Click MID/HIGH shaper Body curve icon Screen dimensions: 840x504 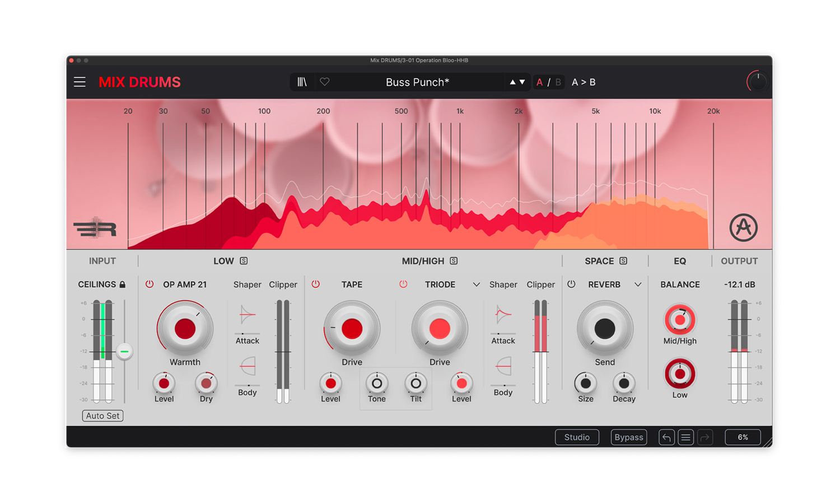pyautogui.click(x=503, y=366)
